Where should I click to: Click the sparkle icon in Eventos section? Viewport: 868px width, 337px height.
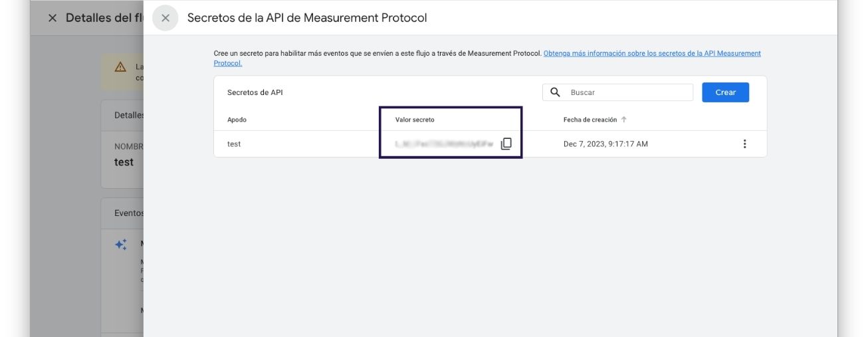point(121,245)
